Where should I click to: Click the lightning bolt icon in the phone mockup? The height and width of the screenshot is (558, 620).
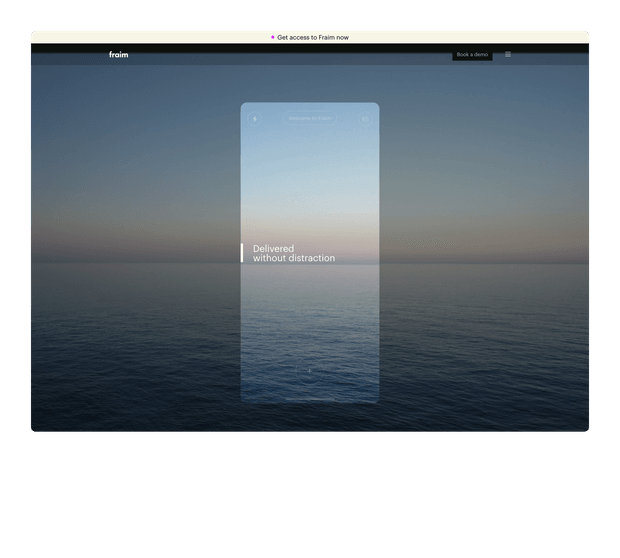coord(254,119)
